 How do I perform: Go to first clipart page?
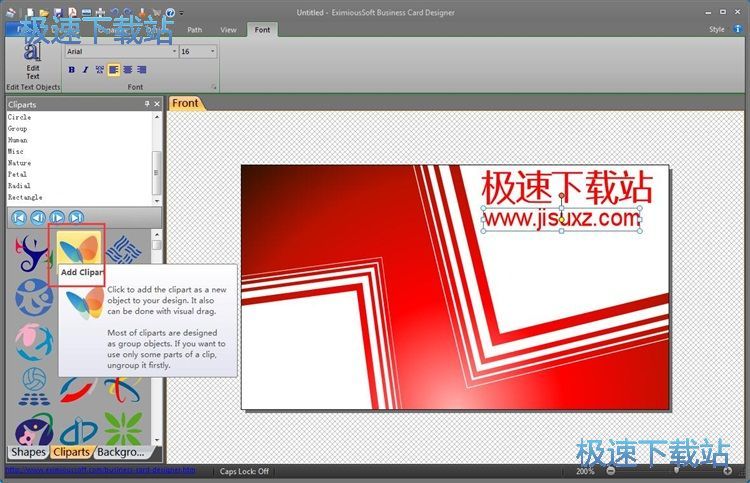(x=19, y=218)
